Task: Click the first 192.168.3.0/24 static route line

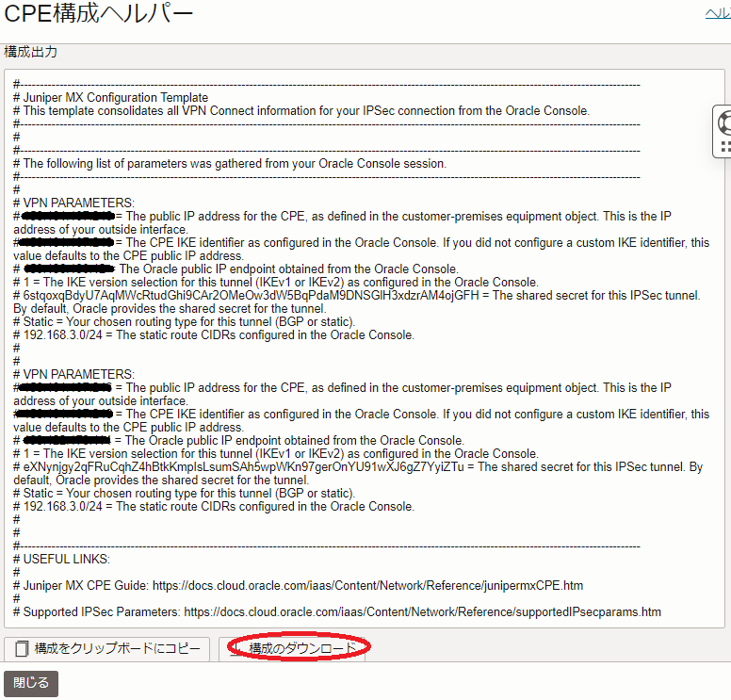Action: pos(219,334)
